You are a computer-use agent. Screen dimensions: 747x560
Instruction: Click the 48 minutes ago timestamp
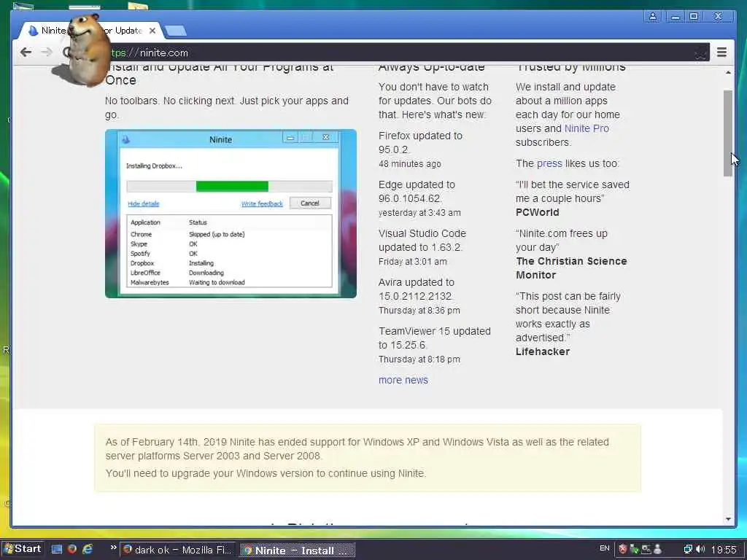point(410,164)
